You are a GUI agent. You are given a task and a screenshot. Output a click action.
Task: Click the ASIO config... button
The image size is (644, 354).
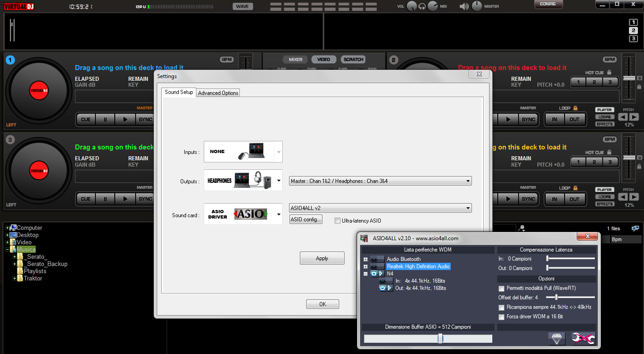(306, 219)
